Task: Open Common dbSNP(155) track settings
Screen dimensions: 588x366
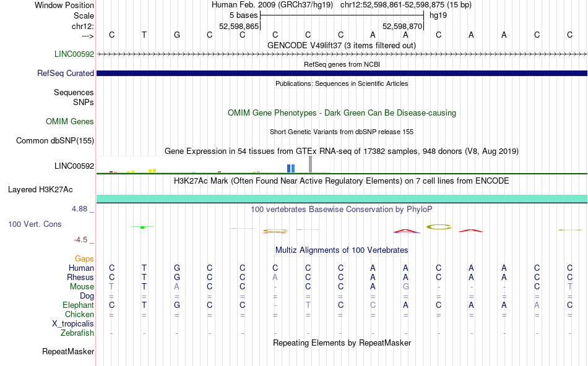Action: pos(55,140)
